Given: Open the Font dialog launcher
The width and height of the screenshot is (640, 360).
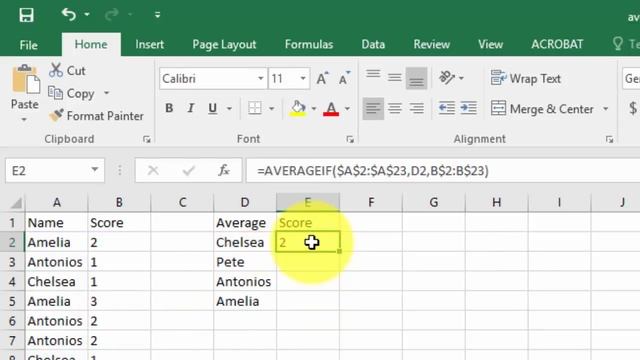Looking at the screenshot, I should [350, 140].
